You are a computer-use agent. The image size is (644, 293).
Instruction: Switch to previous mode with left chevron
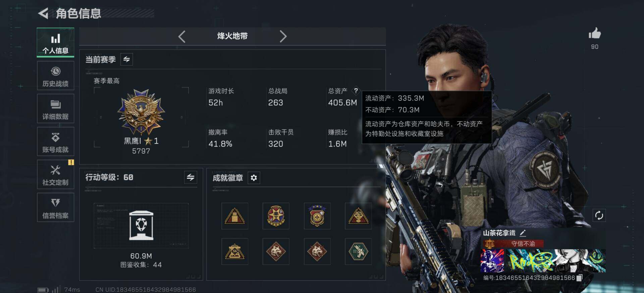coord(182,37)
